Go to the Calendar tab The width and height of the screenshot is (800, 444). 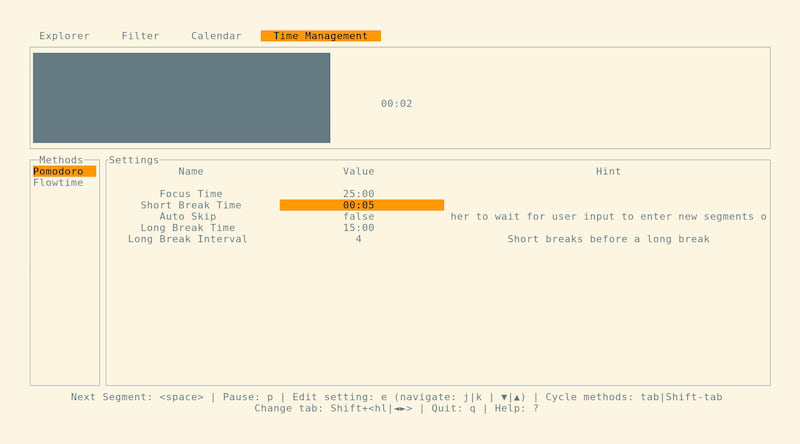coord(216,36)
